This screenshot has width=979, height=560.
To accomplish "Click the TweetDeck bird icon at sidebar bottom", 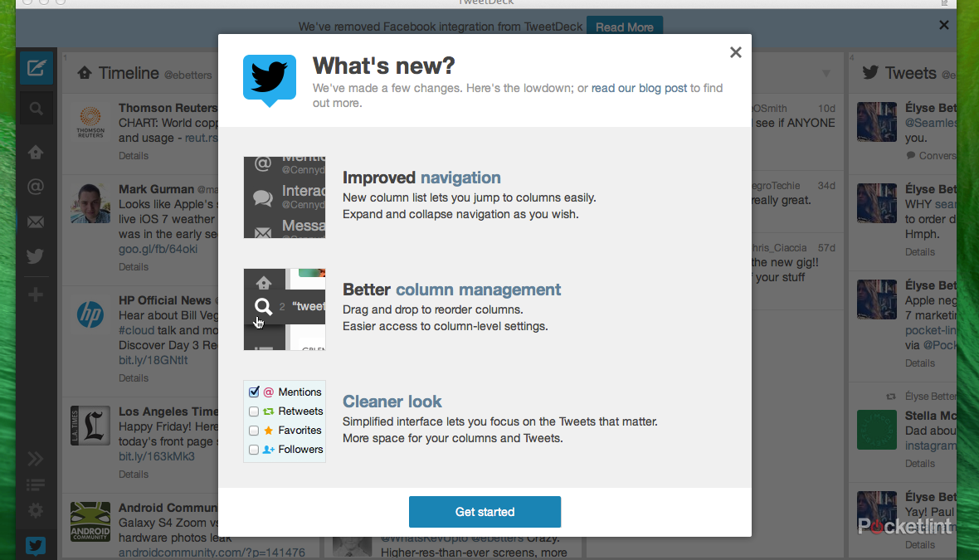I will point(37,545).
